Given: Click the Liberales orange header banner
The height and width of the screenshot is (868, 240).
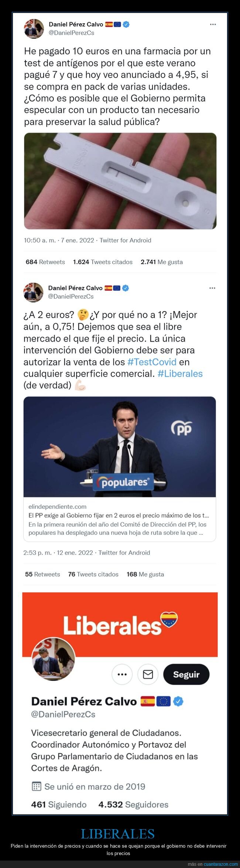Looking at the screenshot, I should coord(120,624).
